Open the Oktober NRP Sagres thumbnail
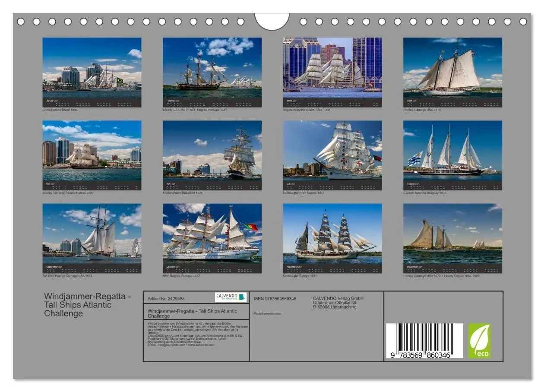The image size is (544, 392). (x=212, y=238)
